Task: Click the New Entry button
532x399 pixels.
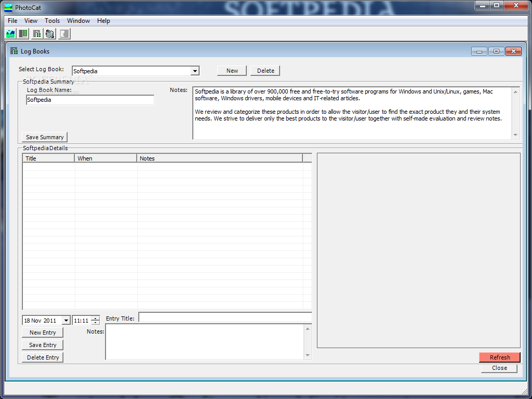Action: [x=43, y=332]
